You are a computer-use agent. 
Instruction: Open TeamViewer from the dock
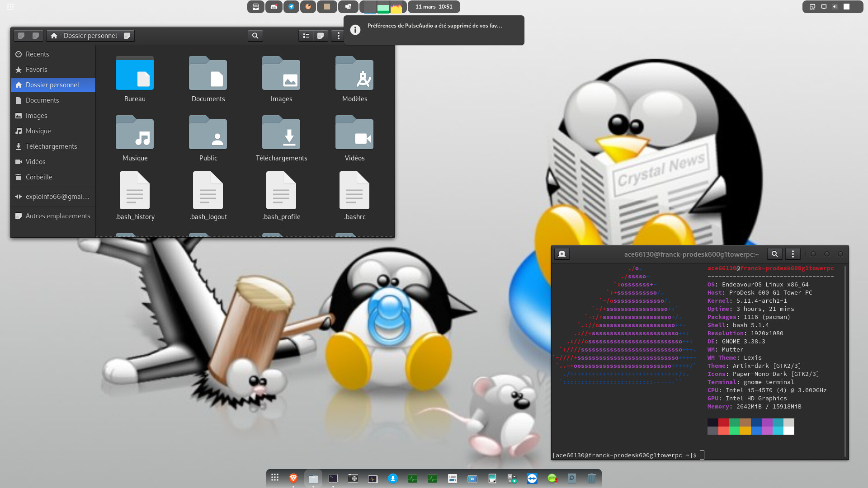532,478
